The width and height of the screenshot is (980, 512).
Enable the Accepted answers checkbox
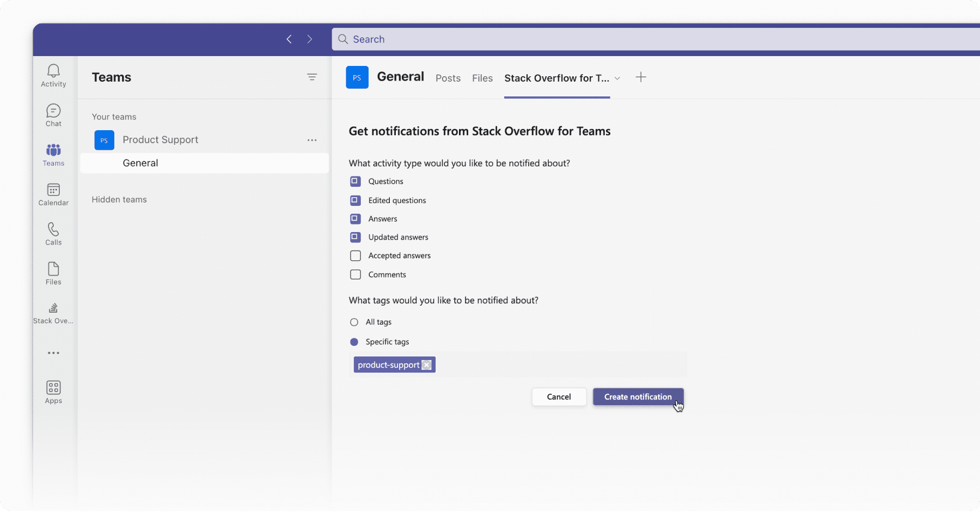click(x=356, y=256)
